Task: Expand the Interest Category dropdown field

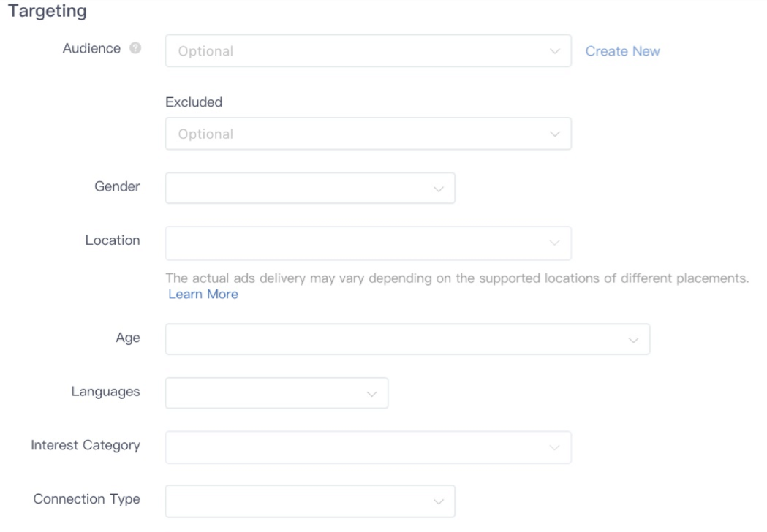Action: (358, 447)
